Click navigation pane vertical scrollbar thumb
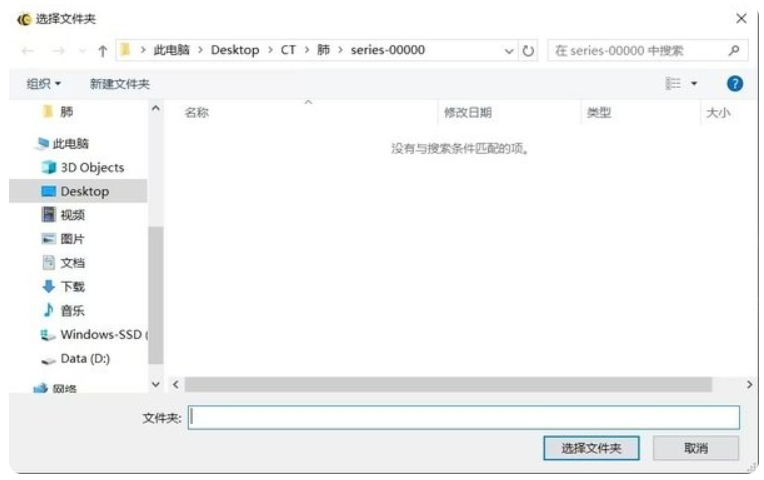 click(155, 295)
